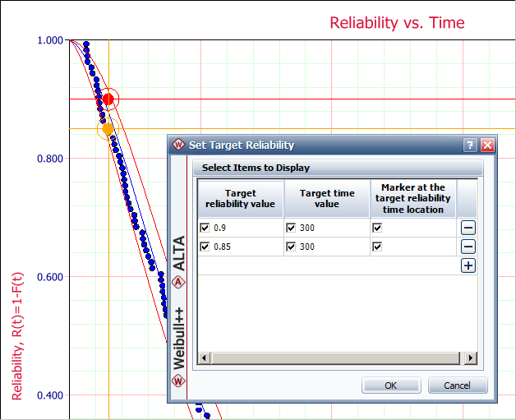Cancel the Set Target Reliability dialog
This screenshot has width=516, height=420.
457,385
